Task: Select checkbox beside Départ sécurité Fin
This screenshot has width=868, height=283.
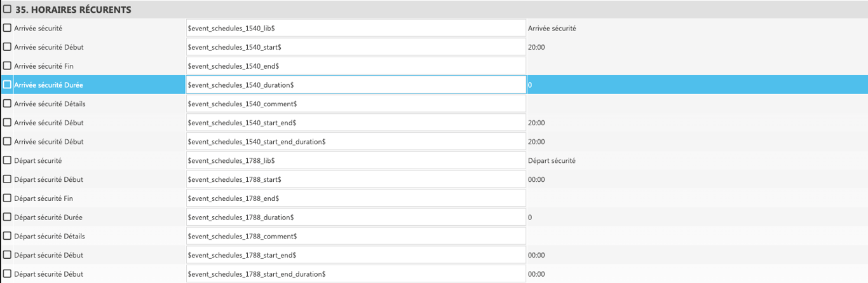Action: [x=8, y=198]
